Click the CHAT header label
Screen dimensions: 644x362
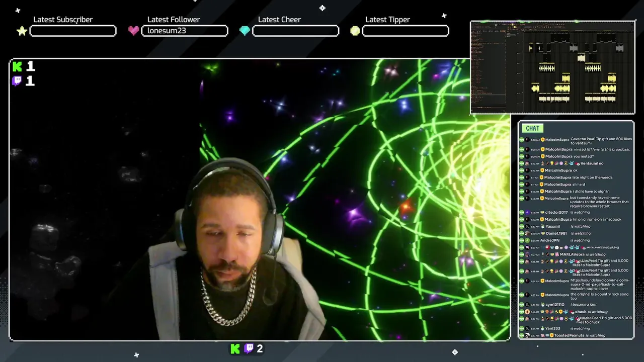point(532,128)
